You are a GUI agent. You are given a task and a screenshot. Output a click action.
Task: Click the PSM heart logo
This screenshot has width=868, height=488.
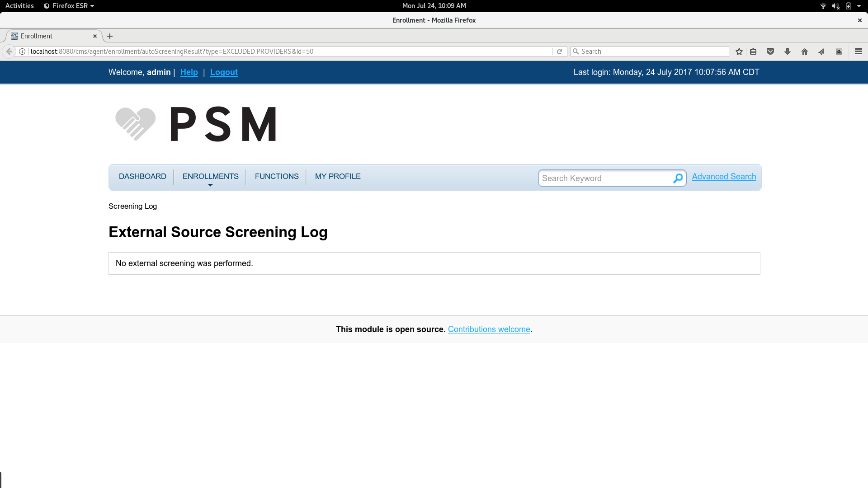tap(135, 123)
